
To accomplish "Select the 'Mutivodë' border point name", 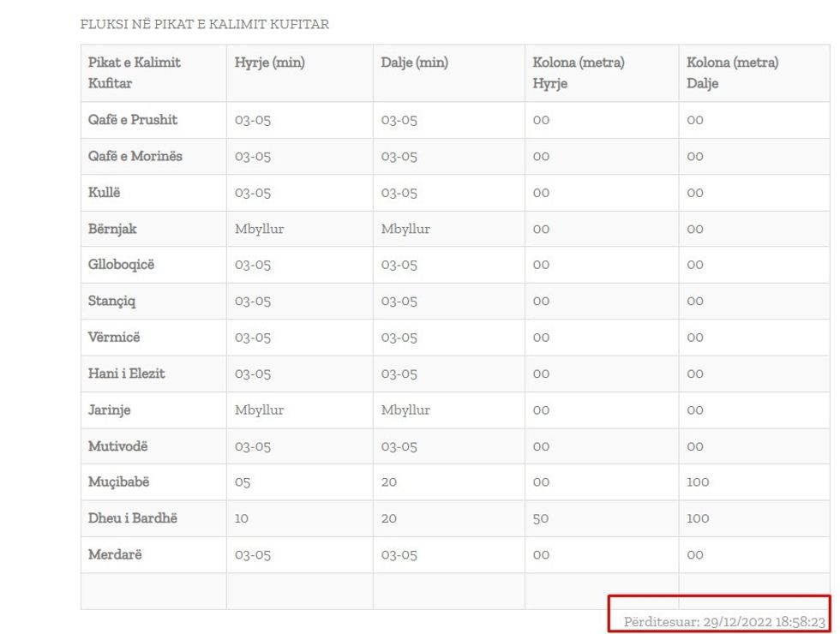I will click(117, 446).
